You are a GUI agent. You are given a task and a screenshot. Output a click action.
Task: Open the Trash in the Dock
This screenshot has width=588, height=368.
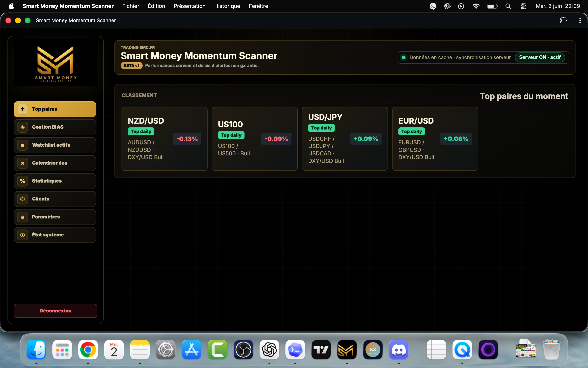pyautogui.click(x=551, y=350)
